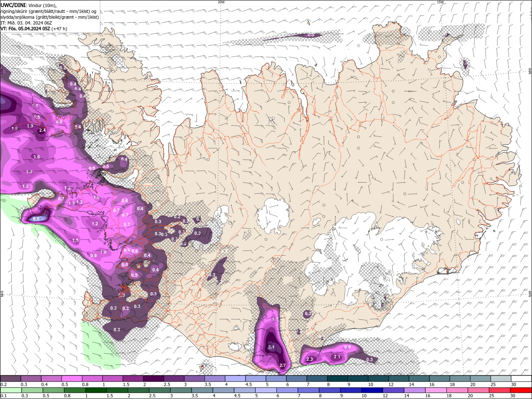Click the '1.5' label in the top legend row
The width and height of the screenshot is (532, 399).
coord(126,384)
